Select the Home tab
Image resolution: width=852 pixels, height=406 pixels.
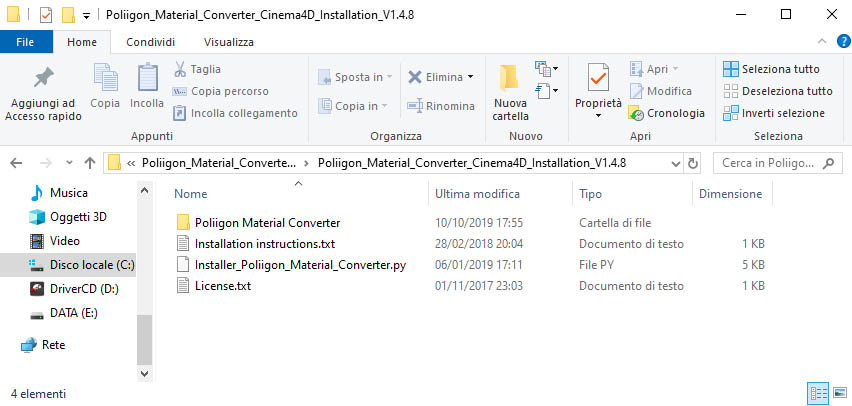pyautogui.click(x=82, y=42)
